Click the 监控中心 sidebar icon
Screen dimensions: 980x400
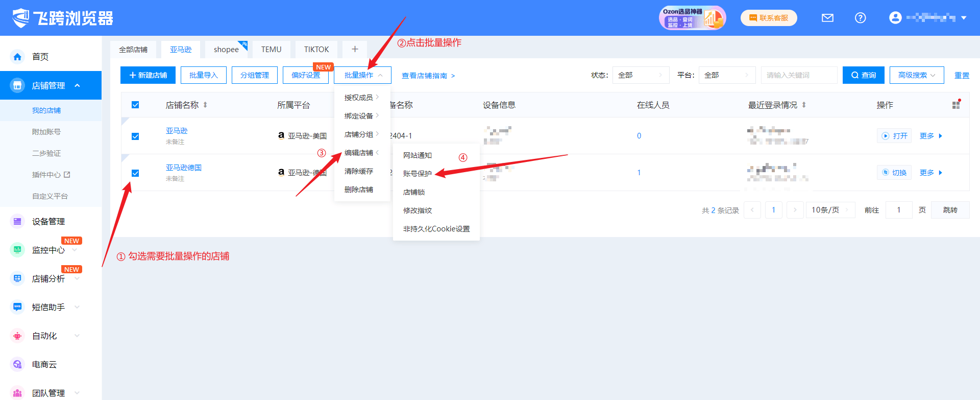tap(17, 250)
